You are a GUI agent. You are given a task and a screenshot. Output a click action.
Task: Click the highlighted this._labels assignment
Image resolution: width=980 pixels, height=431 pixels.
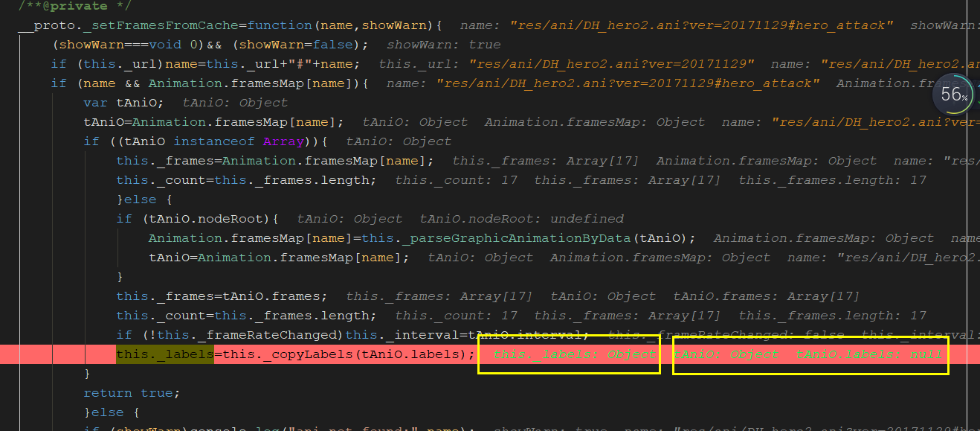(164, 354)
